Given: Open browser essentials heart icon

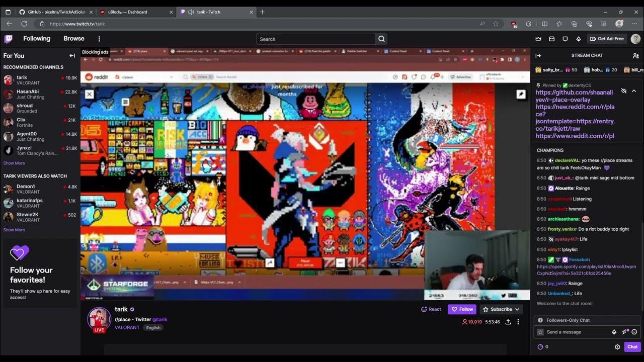Looking at the screenshot, I should click(589, 24).
